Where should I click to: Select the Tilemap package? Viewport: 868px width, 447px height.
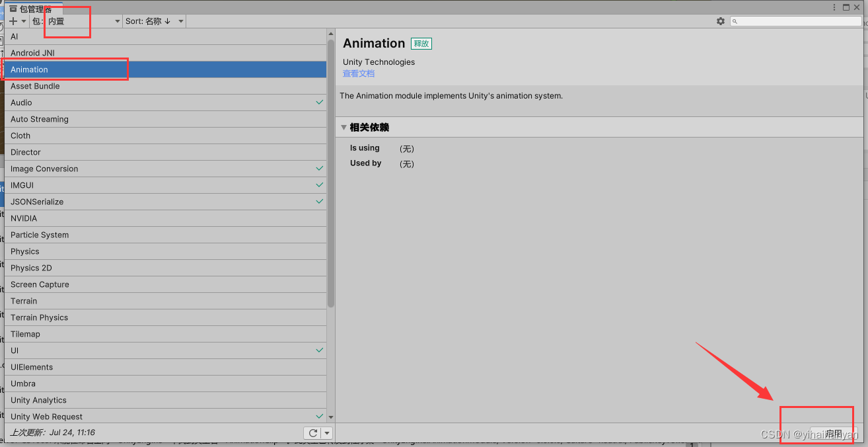point(166,334)
